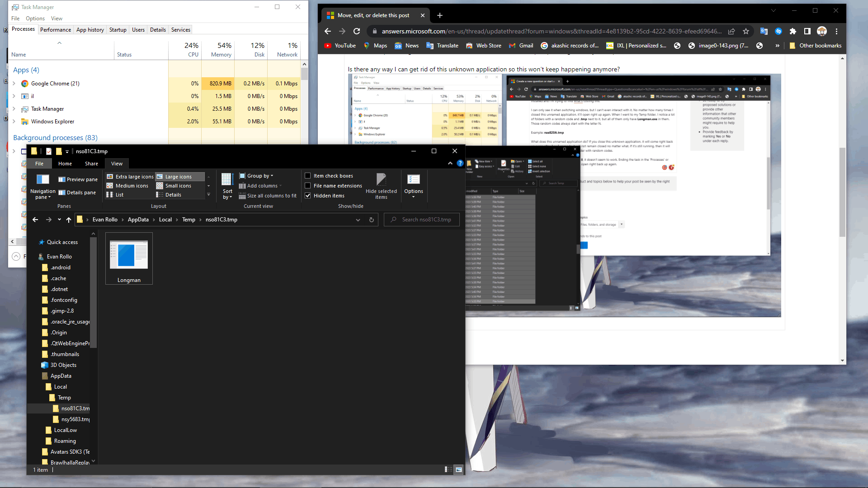Image resolution: width=868 pixels, height=488 pixels.
Task: Enable Item check boxes
Action: coord(308,176)
